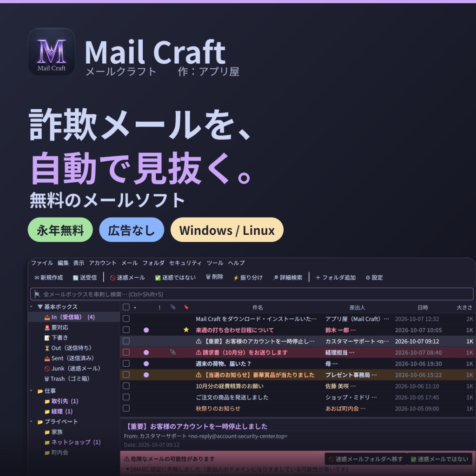Viewport: 476px width, 476px height.
Task: Click the 削除 delete toolbar button
Action: click(x=214, y=277)
